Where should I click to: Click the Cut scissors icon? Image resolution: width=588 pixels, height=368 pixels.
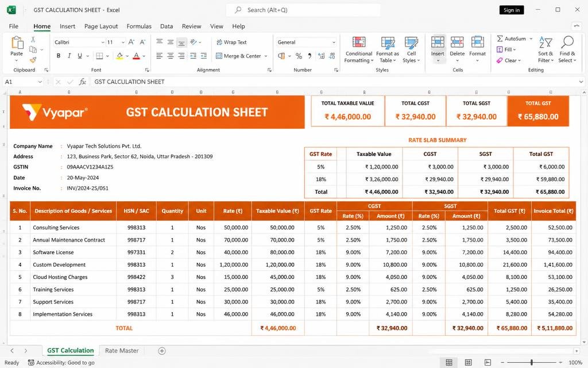click(x=33, y=40)
